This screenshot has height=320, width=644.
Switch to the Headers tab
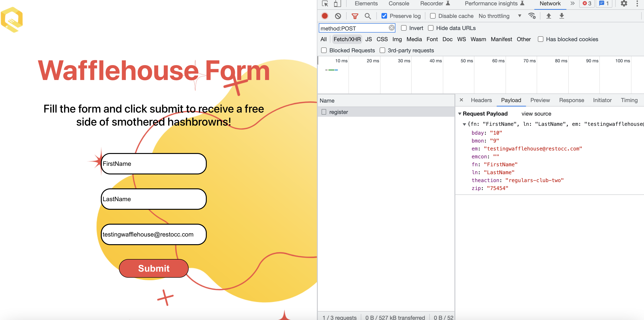coord(481,100)
